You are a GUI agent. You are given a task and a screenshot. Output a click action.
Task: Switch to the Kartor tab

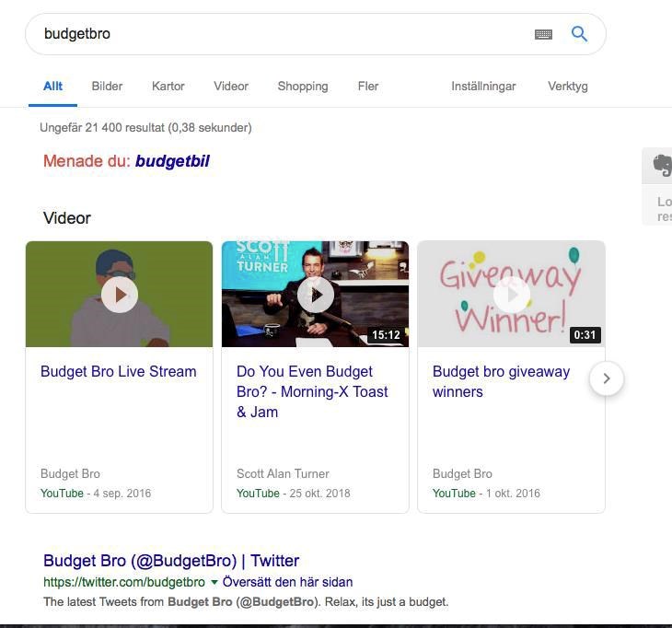pyautogui.click(x=168, y=86)
